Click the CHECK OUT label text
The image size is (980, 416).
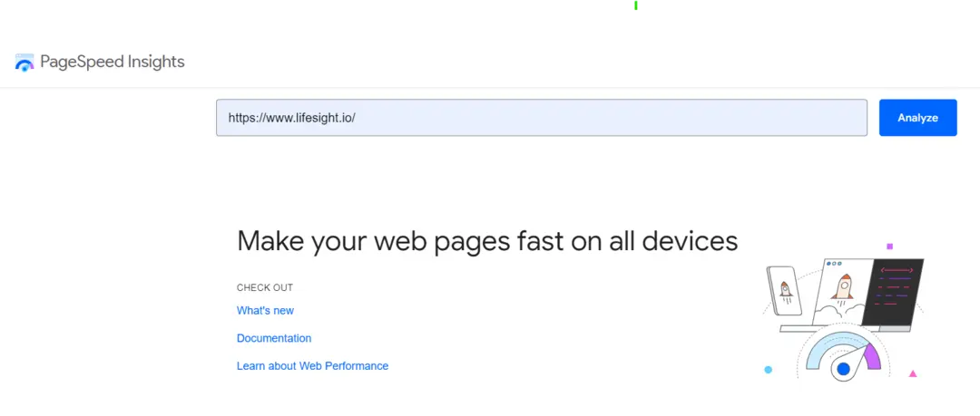pos(265,287)
